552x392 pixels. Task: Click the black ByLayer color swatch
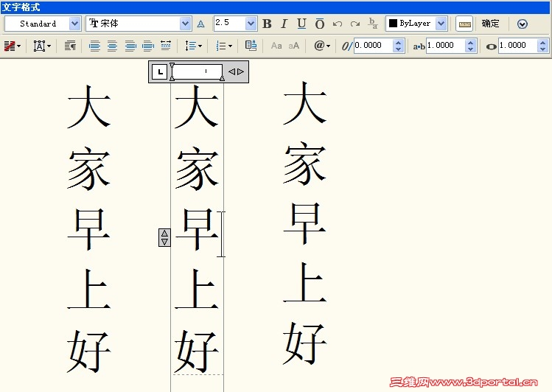coord(393,24)
